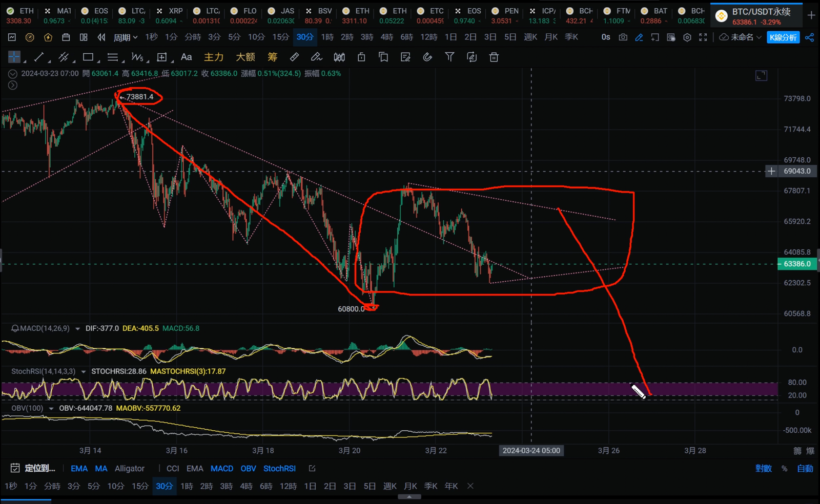Switch to the 1時 timeframe in top bar
Image resolution: width=820 pixels, height=504 pixels.
click(x=327, y=37)
